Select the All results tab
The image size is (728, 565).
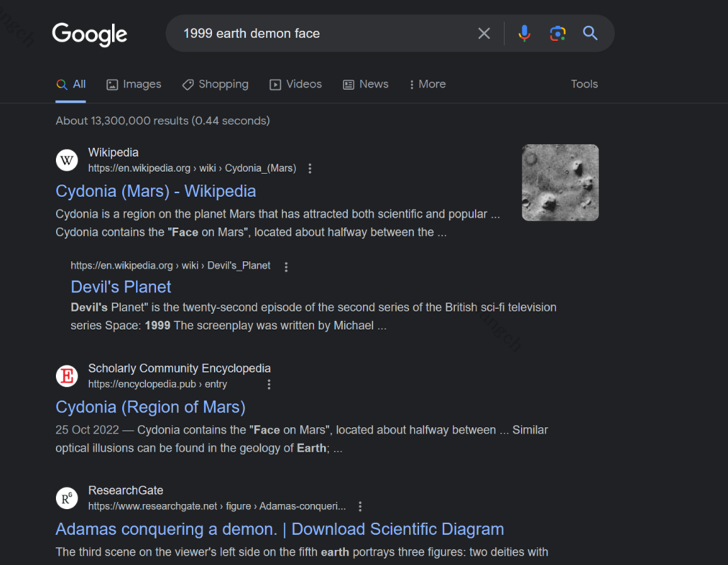coord(71,84)
